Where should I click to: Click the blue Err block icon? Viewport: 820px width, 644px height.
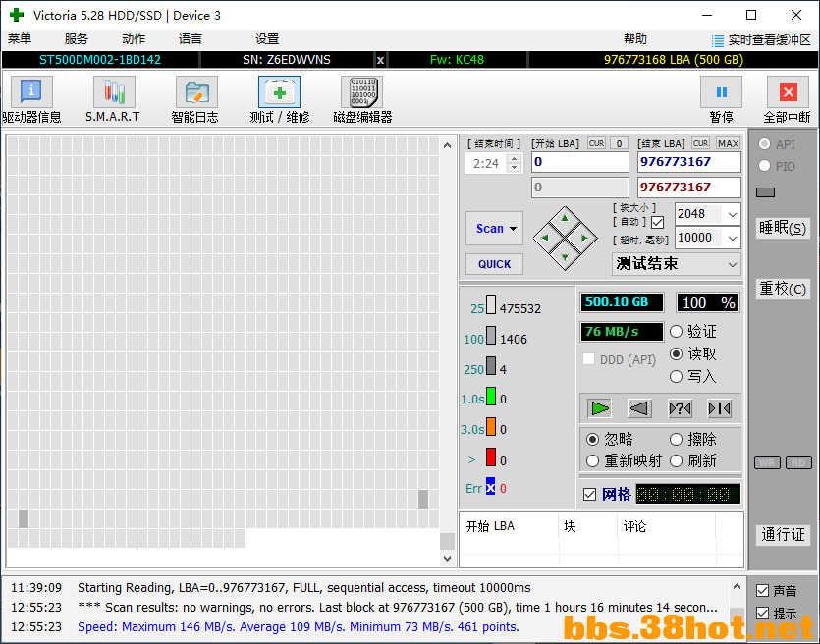click(490, 486)
